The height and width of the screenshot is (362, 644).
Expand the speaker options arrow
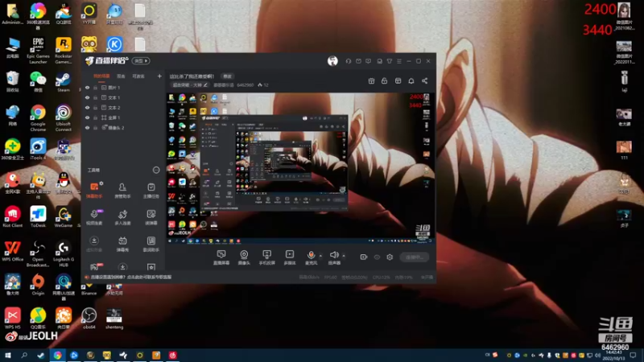[x=344, y=255]
